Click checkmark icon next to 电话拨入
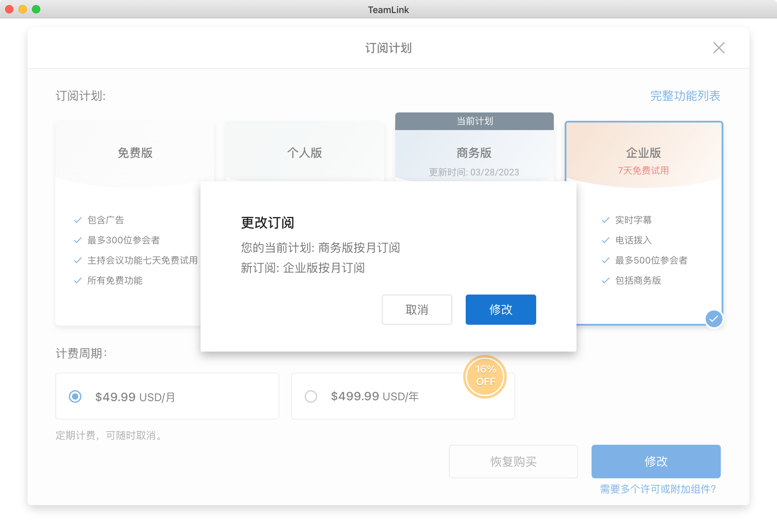 click(605, 240)
